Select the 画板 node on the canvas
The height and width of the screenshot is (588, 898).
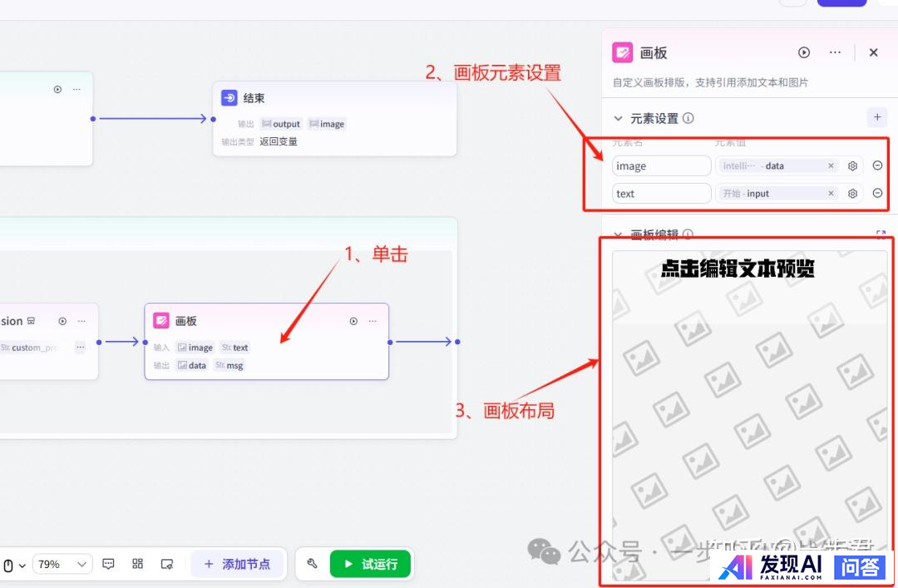tap(266, 342)
